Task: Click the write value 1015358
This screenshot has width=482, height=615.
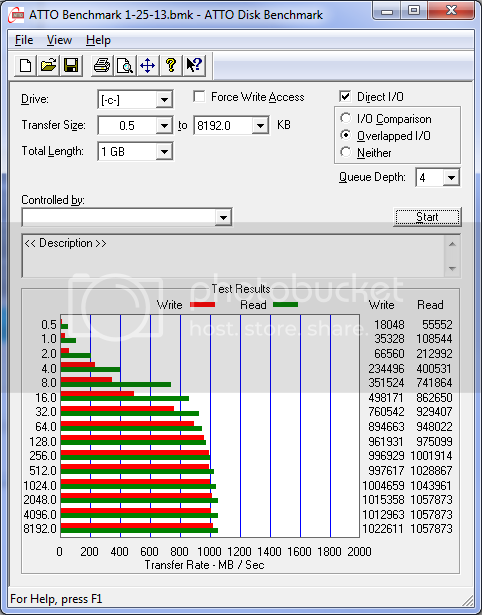Action: (x=383, y=500)
